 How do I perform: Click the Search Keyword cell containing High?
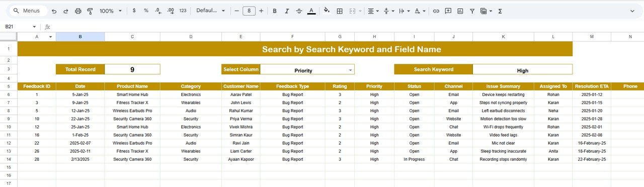522,69
